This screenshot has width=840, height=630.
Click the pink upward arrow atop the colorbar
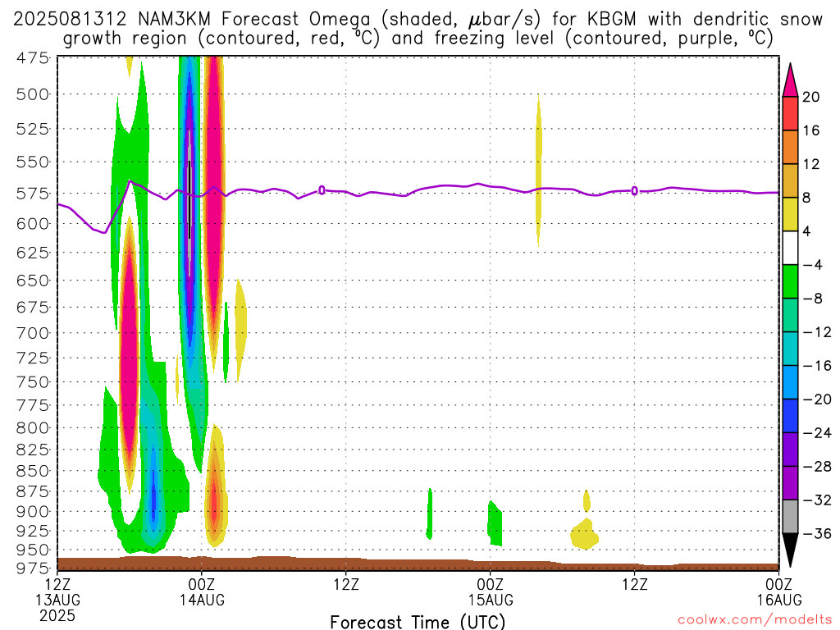click(790, 80)
